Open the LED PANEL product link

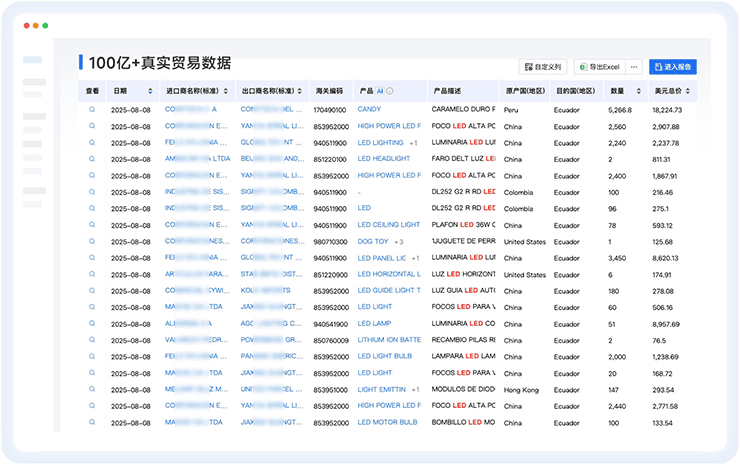388,258
